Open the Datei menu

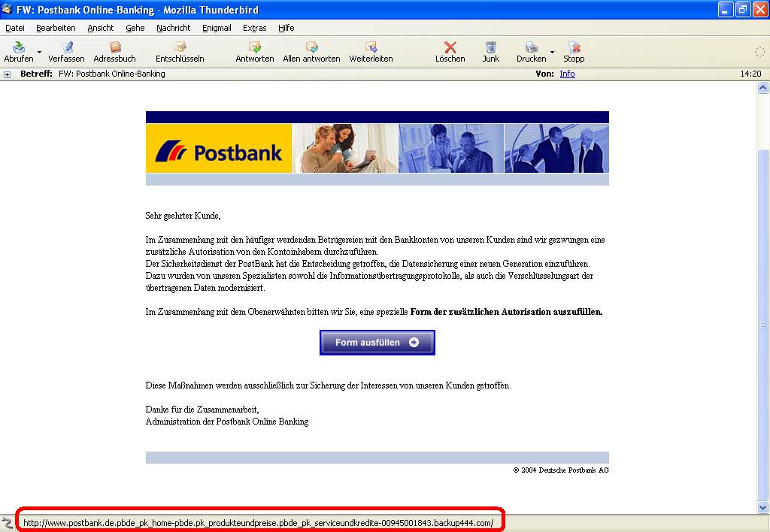coord(15,28)
